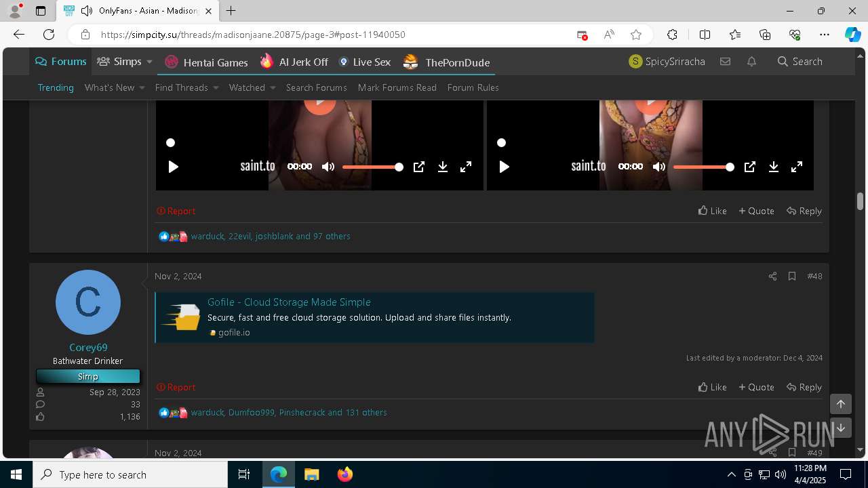Share post #48 icon
Viewport: 868px width, 488px height.
[772, 276]
